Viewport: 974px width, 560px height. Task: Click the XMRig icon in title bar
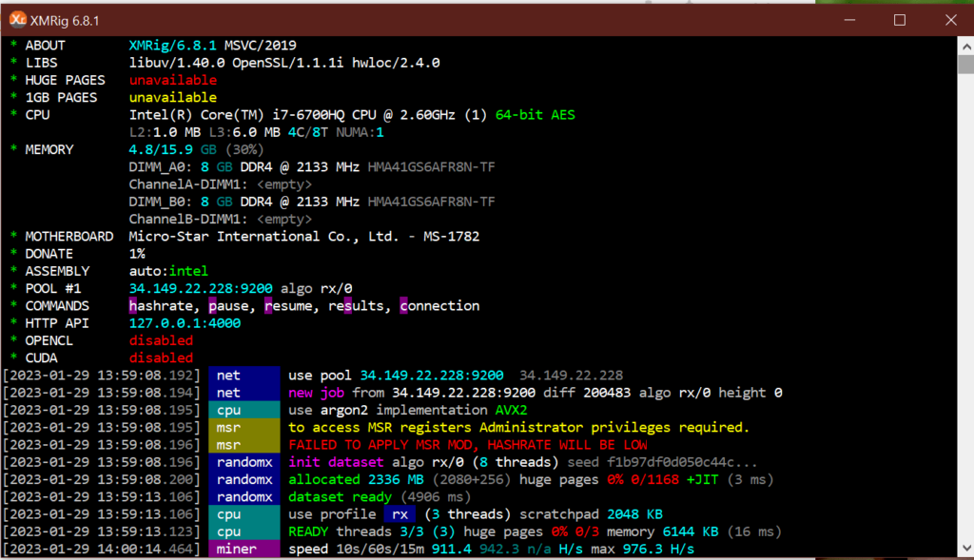17,20
